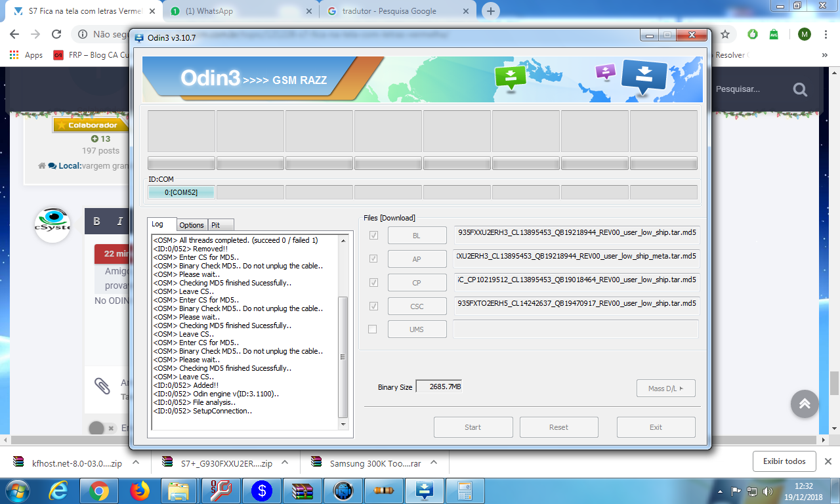Click the paperclip attachment icon on forum

pyautogui.click(x=102, y=386)
